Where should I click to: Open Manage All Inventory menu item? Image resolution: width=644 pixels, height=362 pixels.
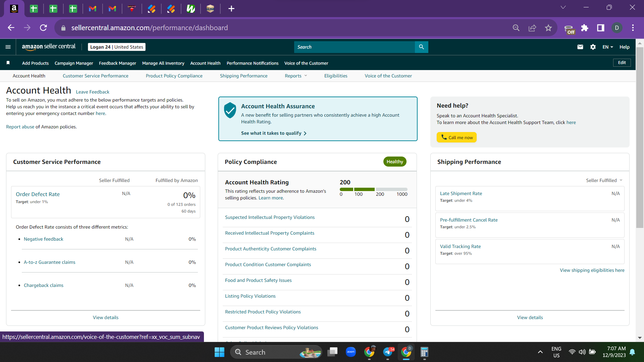click(x=163, y=63)
